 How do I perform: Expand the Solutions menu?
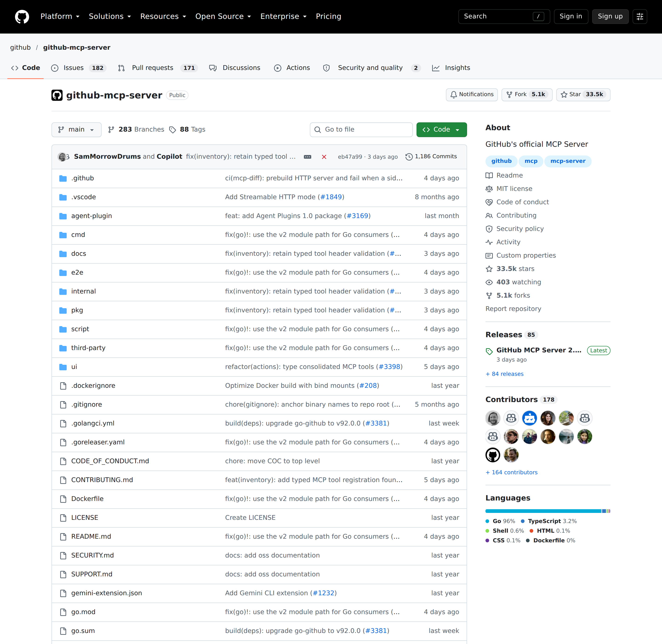pyautogui.click(x=110, y=16)
